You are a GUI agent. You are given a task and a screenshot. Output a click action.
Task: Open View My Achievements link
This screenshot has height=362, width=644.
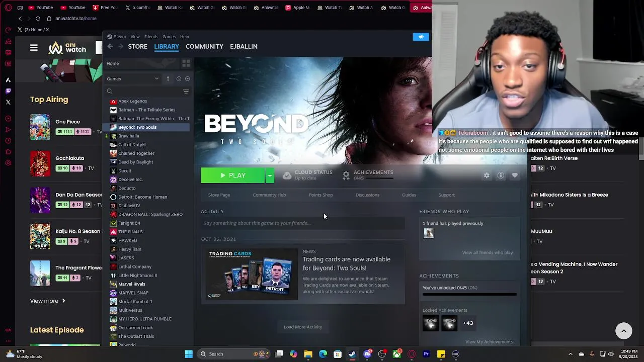pyautogui.click(x=489, y=342)
